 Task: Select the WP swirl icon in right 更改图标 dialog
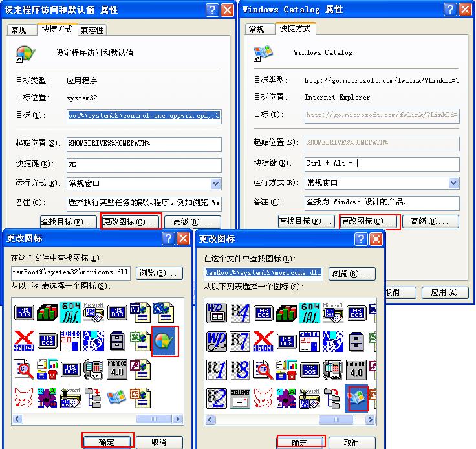click(217, 342)
